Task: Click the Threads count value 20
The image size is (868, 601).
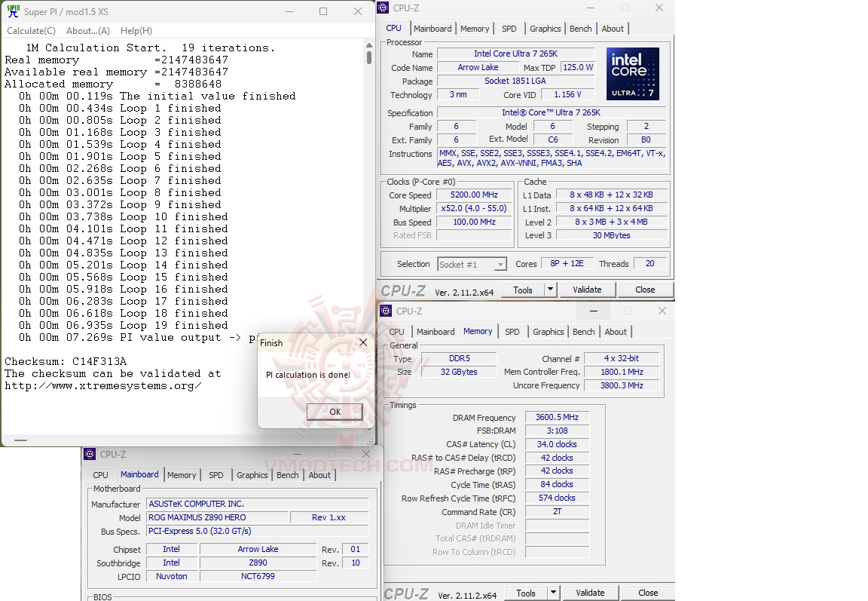Action: [x=650, y=264]
